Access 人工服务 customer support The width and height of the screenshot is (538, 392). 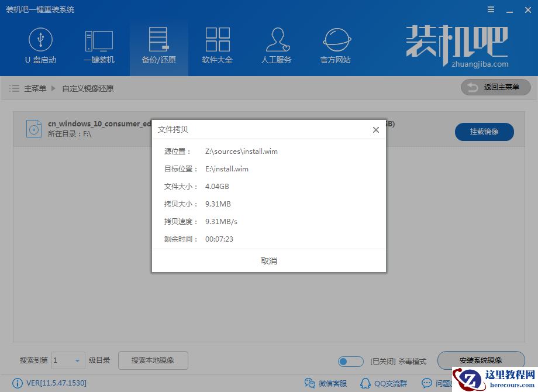pos(276,46)
